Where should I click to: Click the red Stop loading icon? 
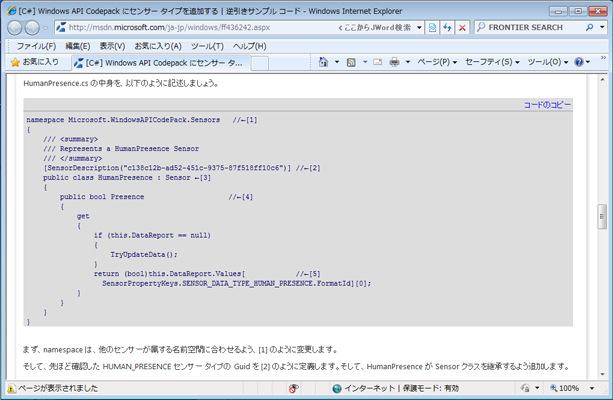click(x=462, y=27)
